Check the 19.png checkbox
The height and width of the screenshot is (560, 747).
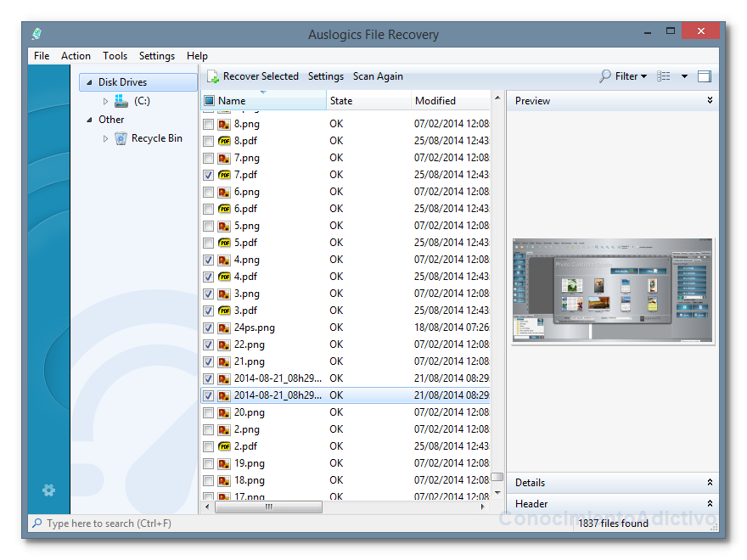point(208,463)
